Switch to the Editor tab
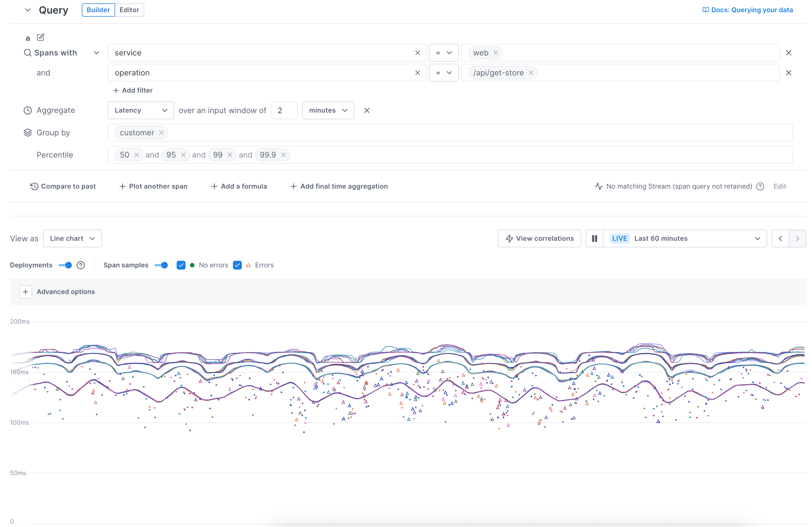812x527 pixels. tap(129, 10)
